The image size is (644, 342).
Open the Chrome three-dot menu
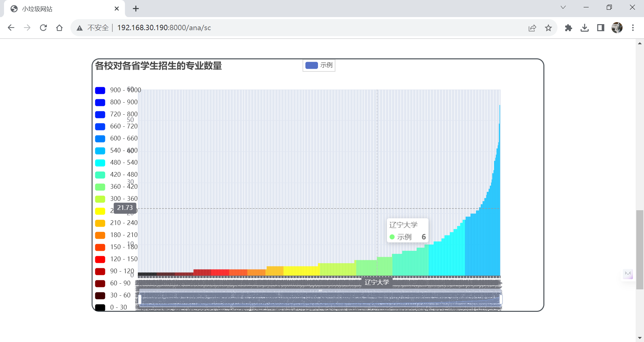633,28
